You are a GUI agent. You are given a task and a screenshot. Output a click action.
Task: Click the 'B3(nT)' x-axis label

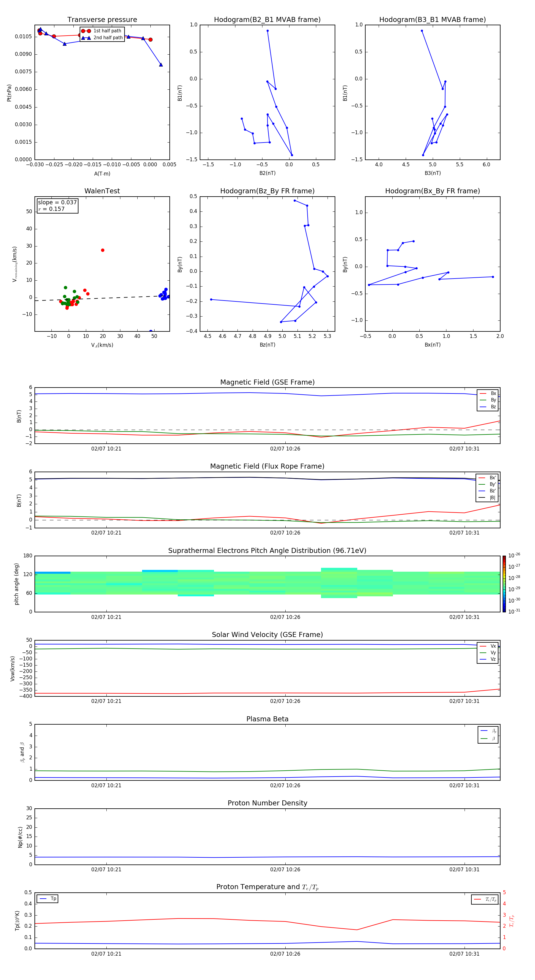click(x=432, y=173)
